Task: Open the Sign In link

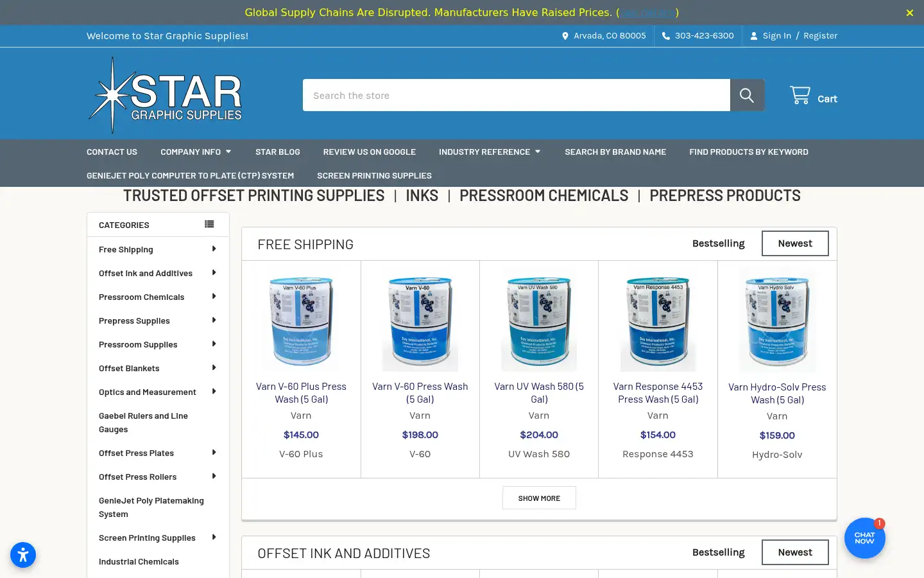Action: click(776, 36)
